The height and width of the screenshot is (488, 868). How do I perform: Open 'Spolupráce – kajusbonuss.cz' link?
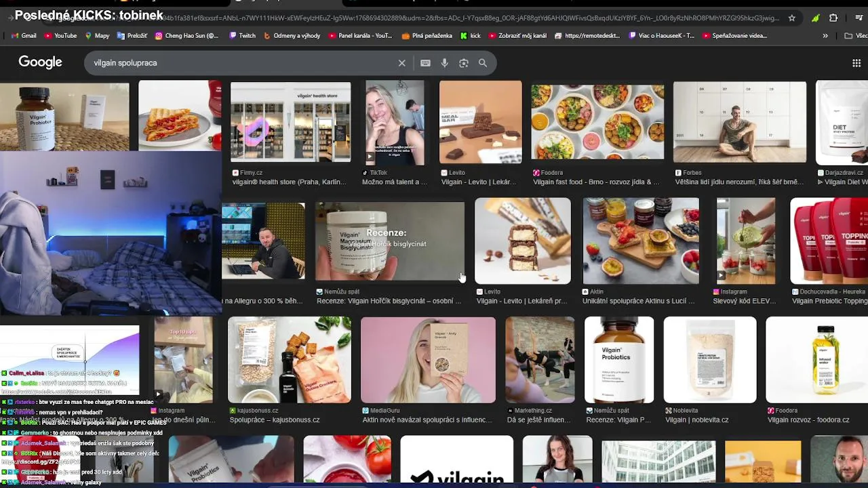(x=275, y=420)
